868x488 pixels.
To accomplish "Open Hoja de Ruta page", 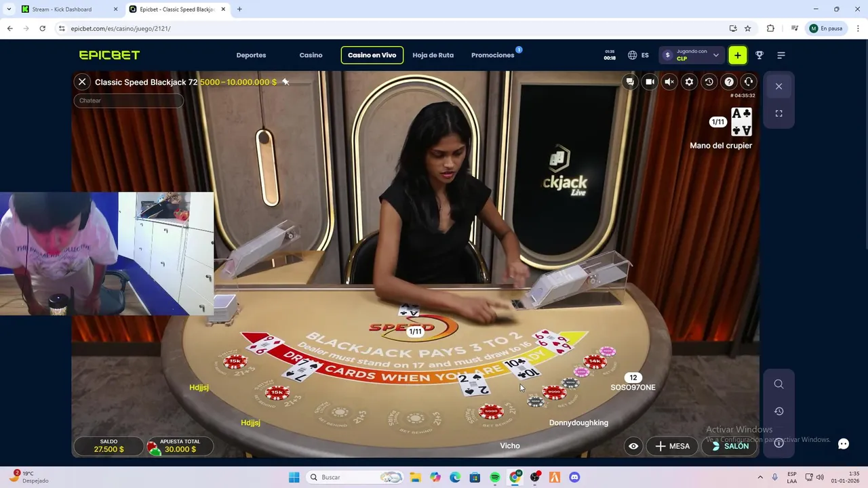I will click(433, 55).
